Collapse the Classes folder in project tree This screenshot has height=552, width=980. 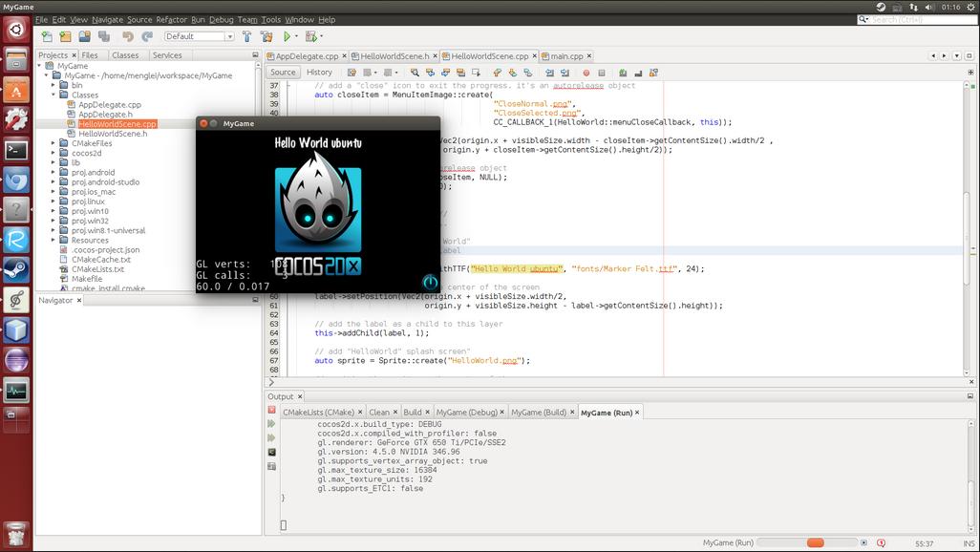53,96
